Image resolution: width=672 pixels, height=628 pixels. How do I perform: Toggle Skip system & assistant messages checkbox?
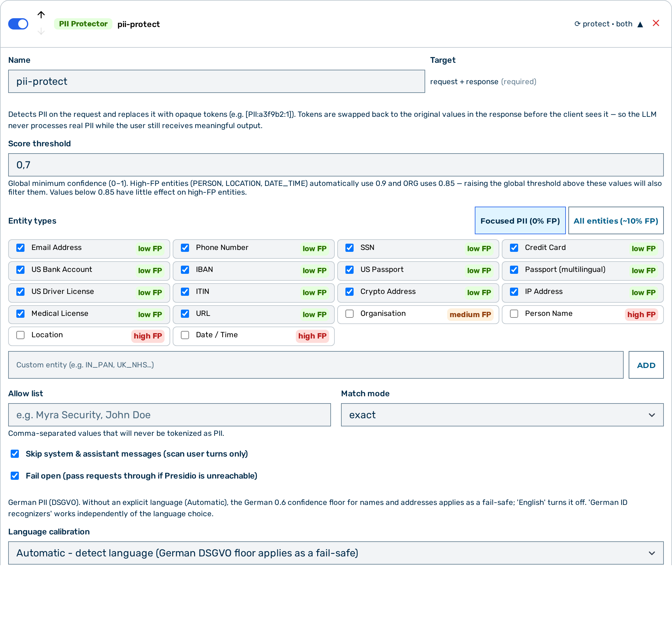click(x=15, y=454)
